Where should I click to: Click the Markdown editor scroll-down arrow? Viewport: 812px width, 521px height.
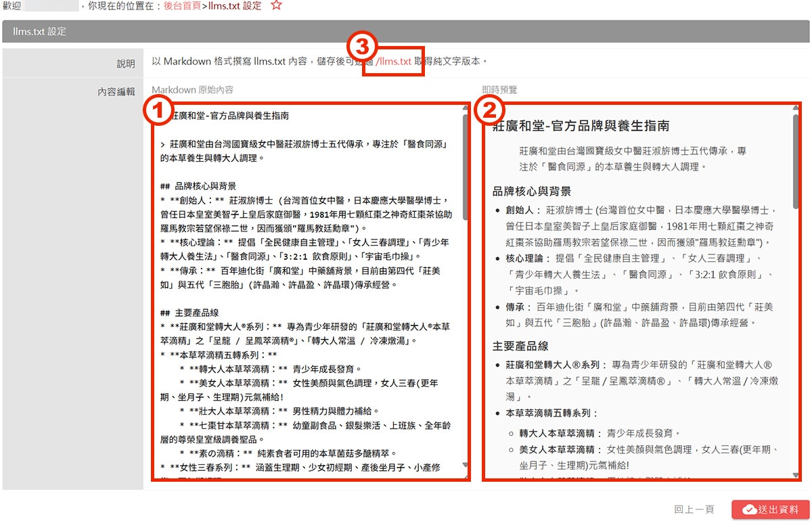tap(465, 464)
